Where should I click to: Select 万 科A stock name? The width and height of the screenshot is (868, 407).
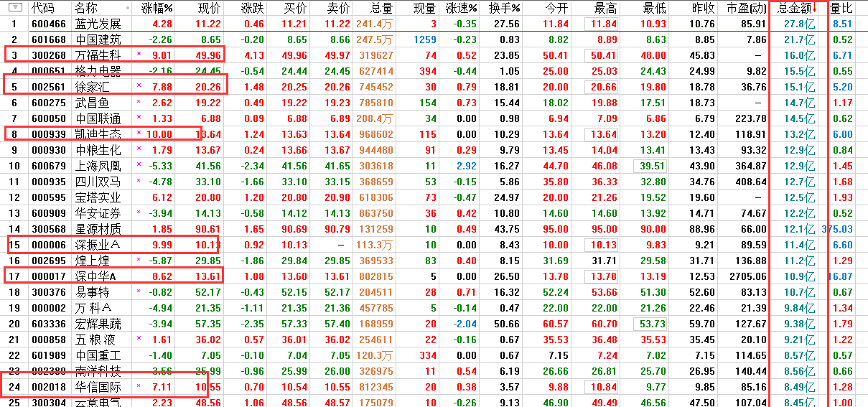tap(95, 308)
